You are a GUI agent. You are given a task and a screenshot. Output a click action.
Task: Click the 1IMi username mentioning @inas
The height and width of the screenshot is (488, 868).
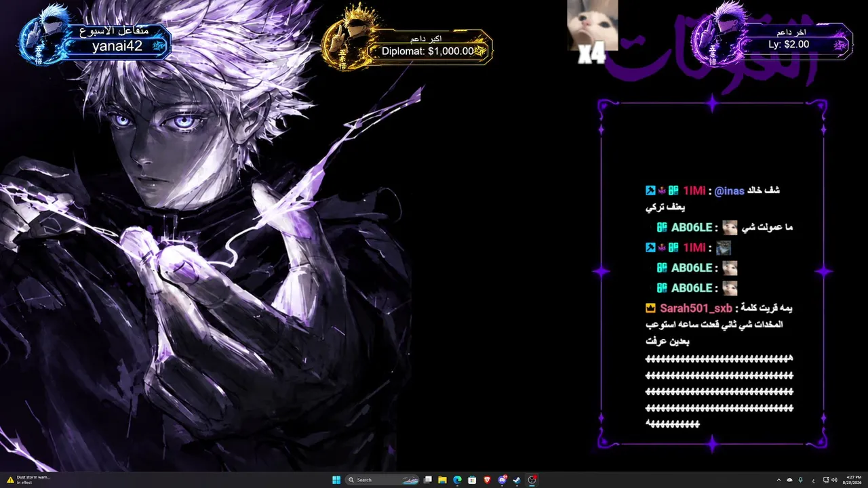[695, 191]
